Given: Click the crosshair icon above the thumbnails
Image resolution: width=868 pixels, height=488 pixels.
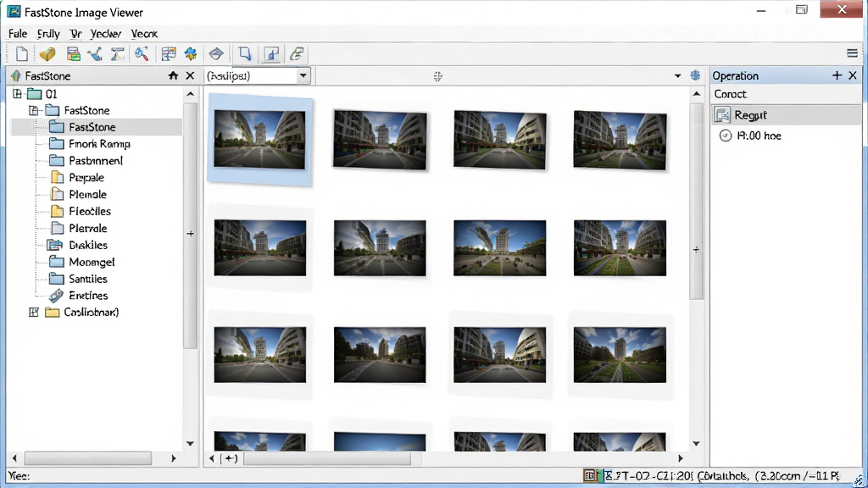Looking at the screenshot, I should [438, 76].
